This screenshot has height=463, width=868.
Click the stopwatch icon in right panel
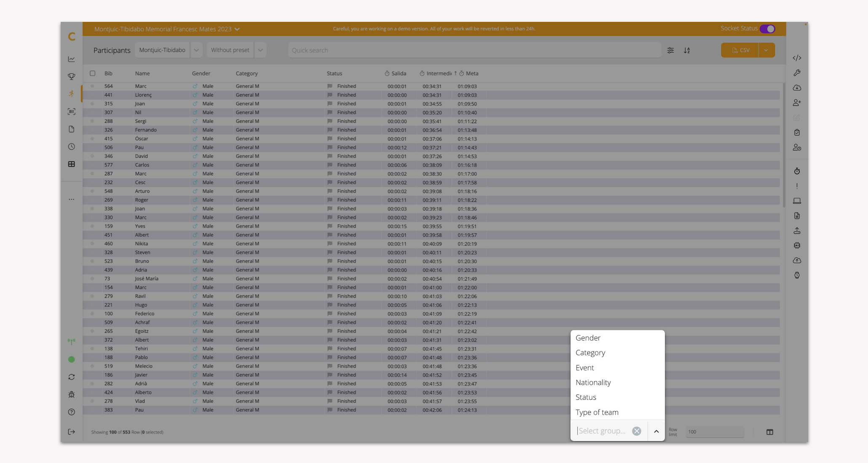(x=797, y=171)
